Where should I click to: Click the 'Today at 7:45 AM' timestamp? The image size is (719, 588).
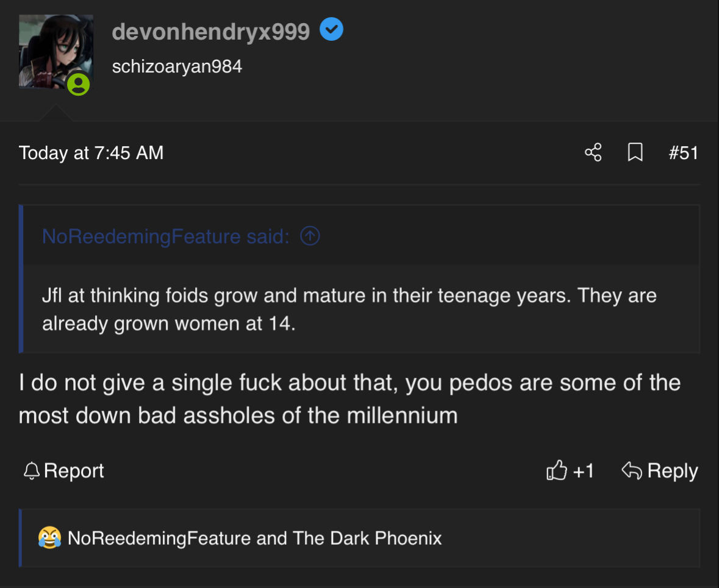click(x=91, y=152)
